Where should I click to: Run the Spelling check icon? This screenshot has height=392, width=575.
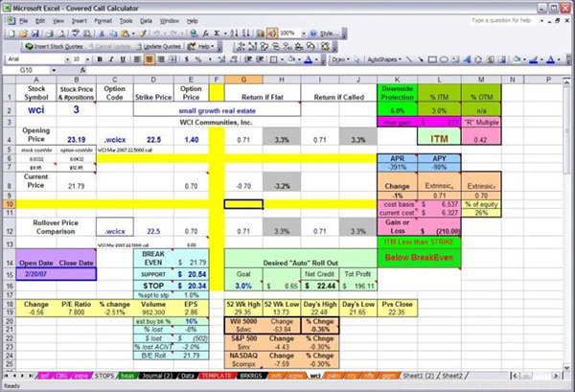[76, 34]
